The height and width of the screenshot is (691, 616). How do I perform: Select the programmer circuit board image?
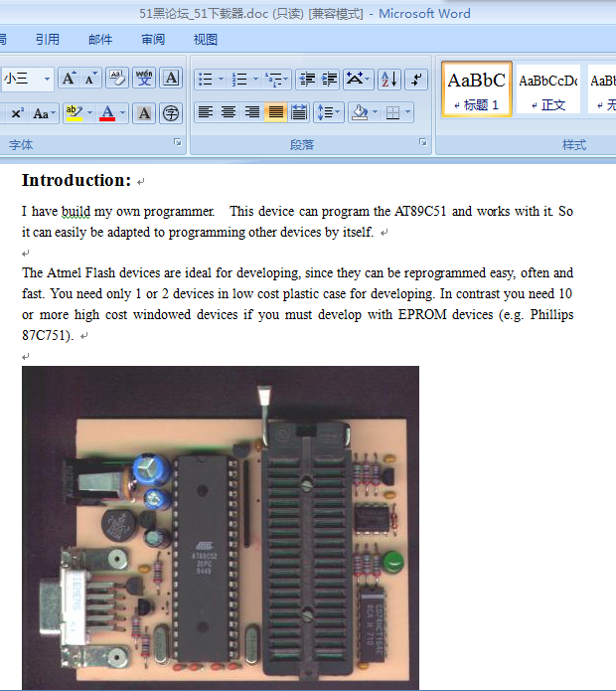pos(221,527)
